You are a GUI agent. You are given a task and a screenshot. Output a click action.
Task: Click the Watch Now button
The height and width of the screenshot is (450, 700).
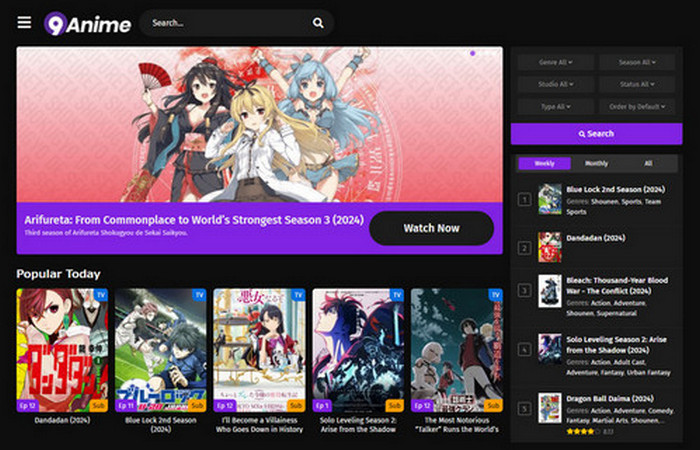tap(431, 228)
